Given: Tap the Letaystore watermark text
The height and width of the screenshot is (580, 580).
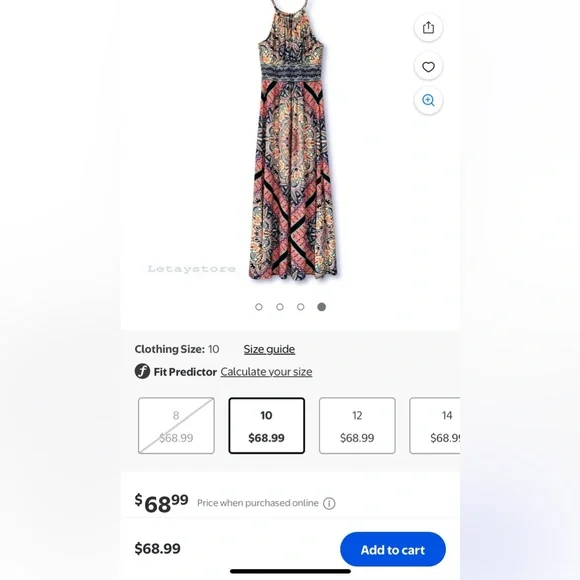Looking at the screenshot, I should click(192, 269).
